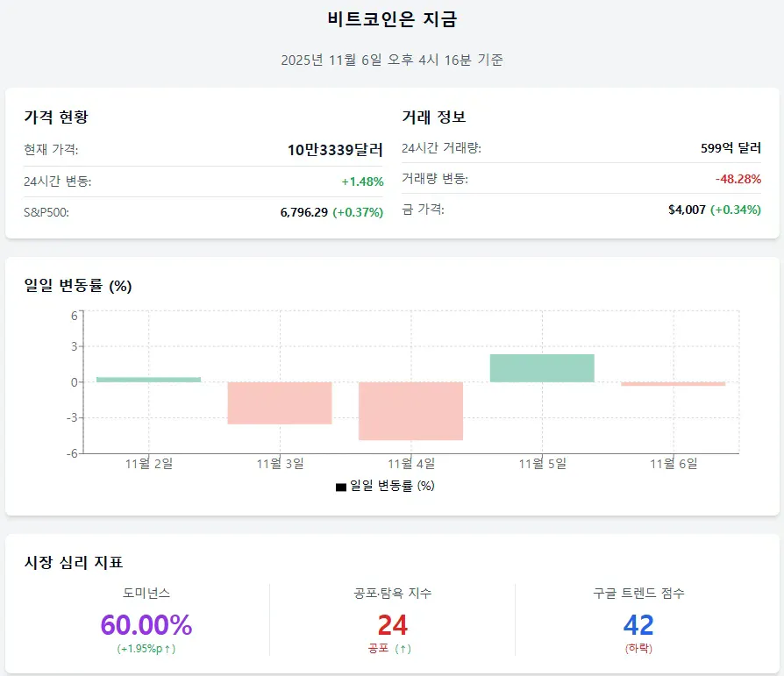Click the 가격 현황 section heading
Screen dimensions: 784x676
[x=56, y=117]
